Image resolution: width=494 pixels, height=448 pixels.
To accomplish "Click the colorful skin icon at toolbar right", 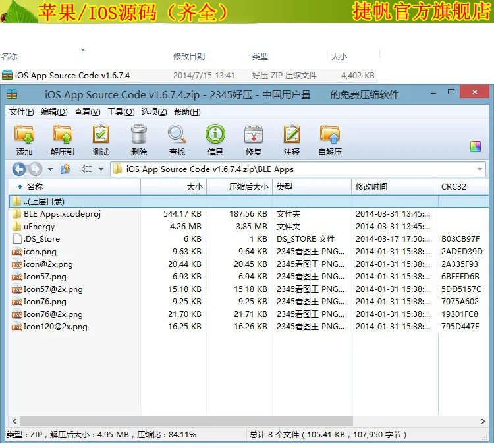I will click(476, 146).
